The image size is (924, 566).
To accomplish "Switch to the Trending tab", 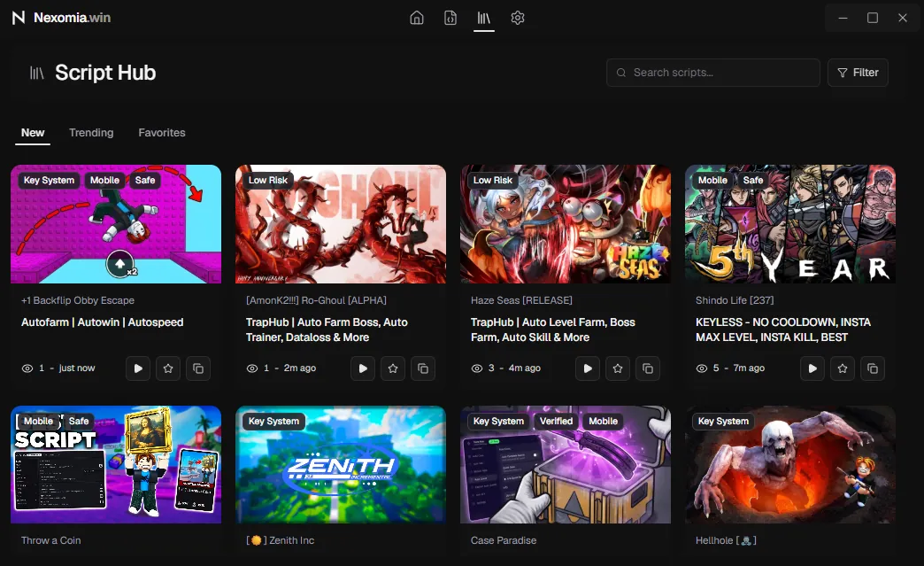I will 91,133.
